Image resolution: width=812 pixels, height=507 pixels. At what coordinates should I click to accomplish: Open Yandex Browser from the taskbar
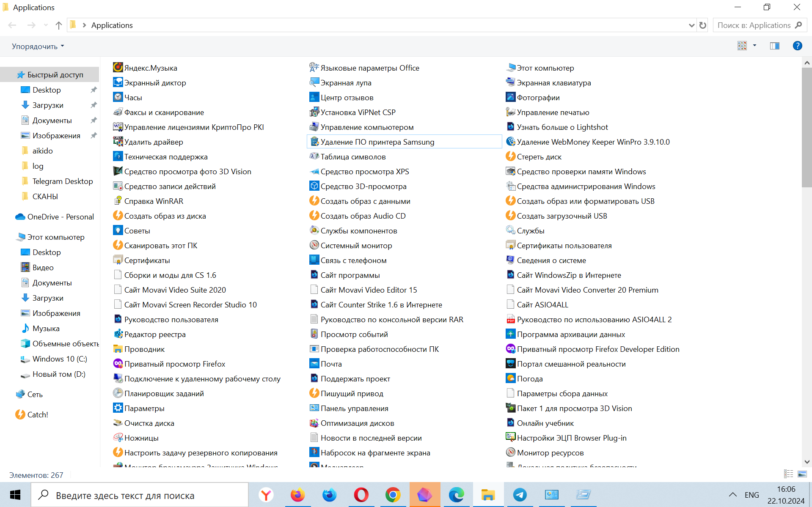point(266,495)
